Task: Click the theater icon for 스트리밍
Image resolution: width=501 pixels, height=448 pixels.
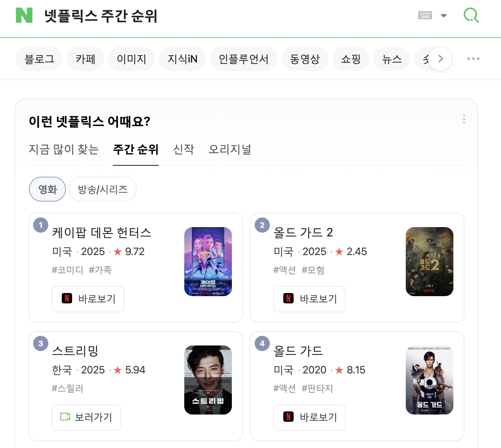Action: [x=65, y=417]
